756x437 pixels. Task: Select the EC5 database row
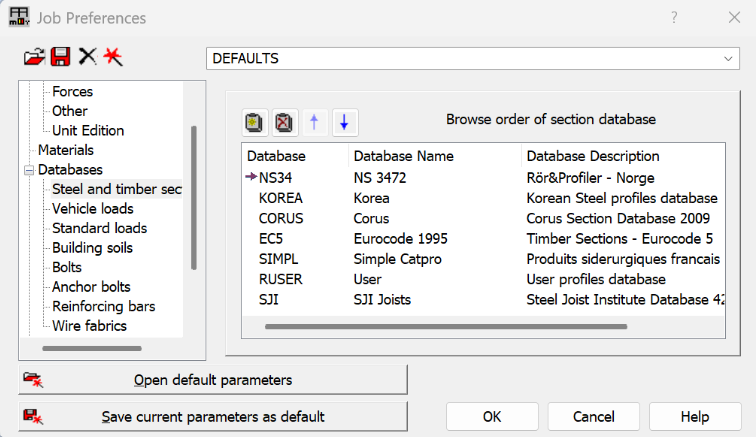pyautogui.click(x=484, y=239)
